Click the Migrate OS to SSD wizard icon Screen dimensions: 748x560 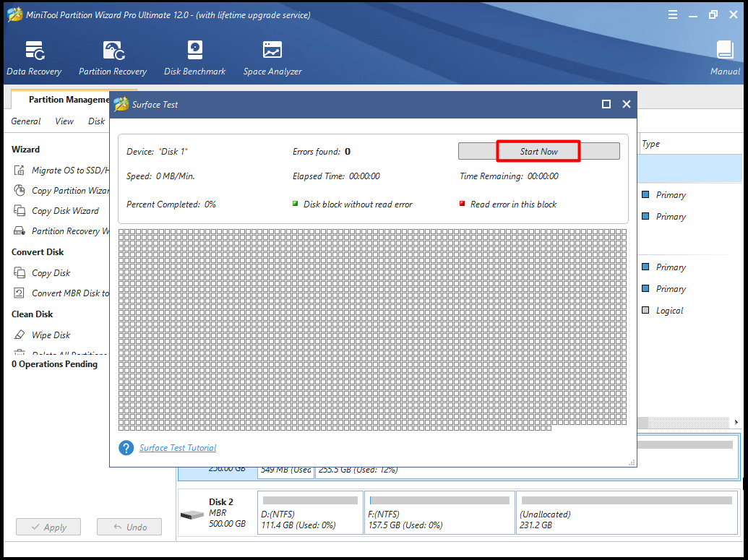(x=19, y=171)
